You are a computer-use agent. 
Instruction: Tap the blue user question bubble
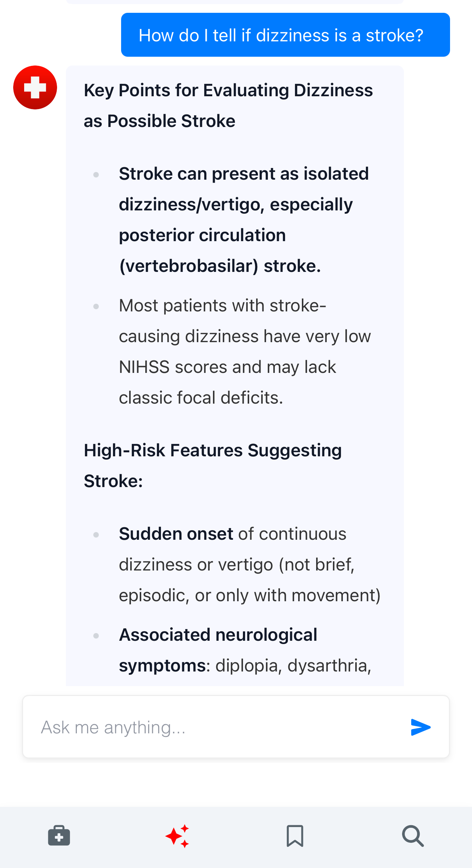coord(285,35)
